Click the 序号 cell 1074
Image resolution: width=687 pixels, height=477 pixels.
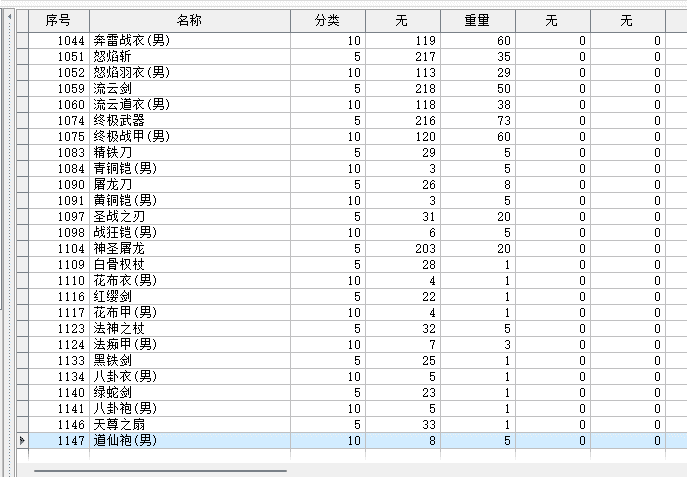(x=59, y=121)
